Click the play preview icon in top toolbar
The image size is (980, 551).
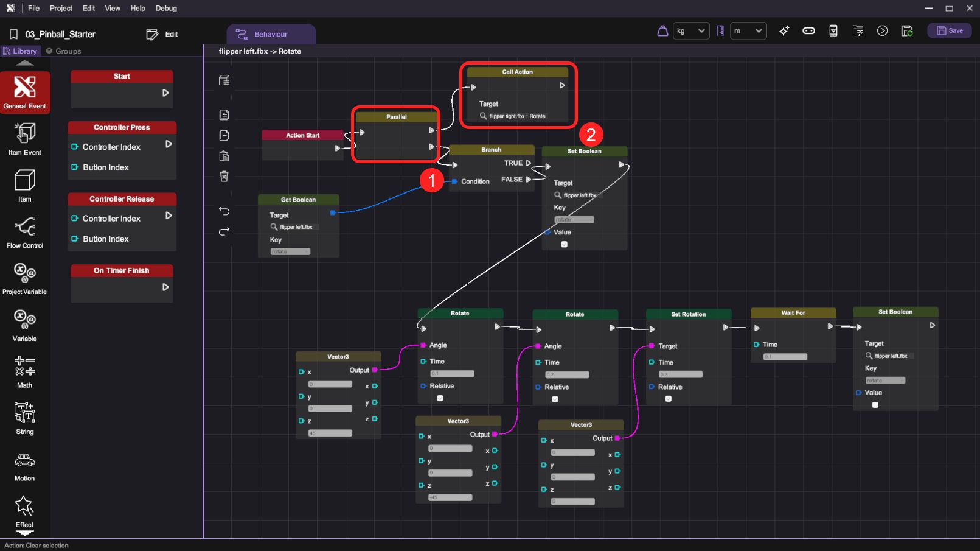coord(882,31)
